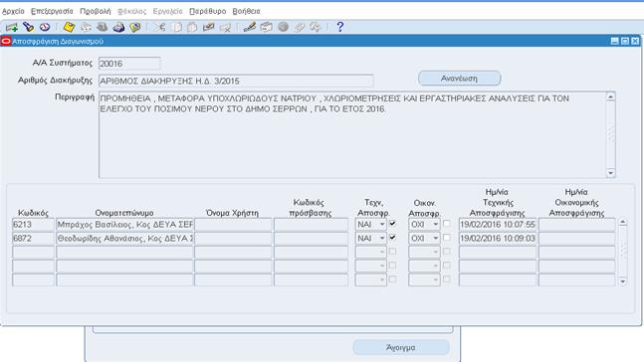Image resolution: width=644 pixels, height=362 pixels.
Task: Click scroll up arrow of bidders table
Action: (x=623, y=223)
